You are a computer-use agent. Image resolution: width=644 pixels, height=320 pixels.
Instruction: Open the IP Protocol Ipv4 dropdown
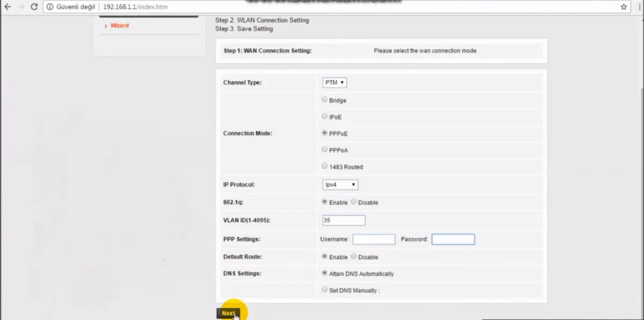(x=340, y=185)
